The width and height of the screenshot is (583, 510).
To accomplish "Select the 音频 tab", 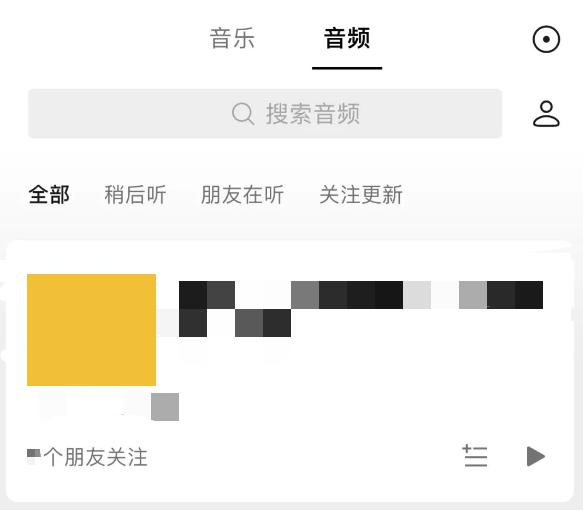I will click(347, 38).
